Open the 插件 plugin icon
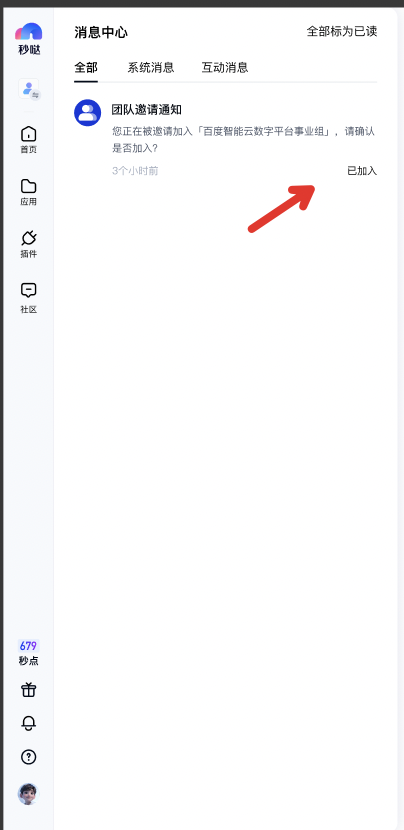 click(x=29, y=244)
